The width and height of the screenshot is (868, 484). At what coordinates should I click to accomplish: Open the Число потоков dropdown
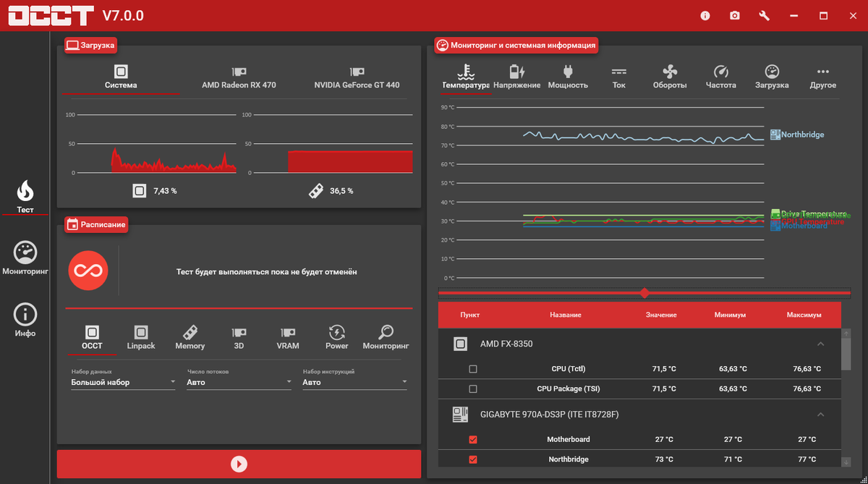pyautogui.click(x=239, y=381)
